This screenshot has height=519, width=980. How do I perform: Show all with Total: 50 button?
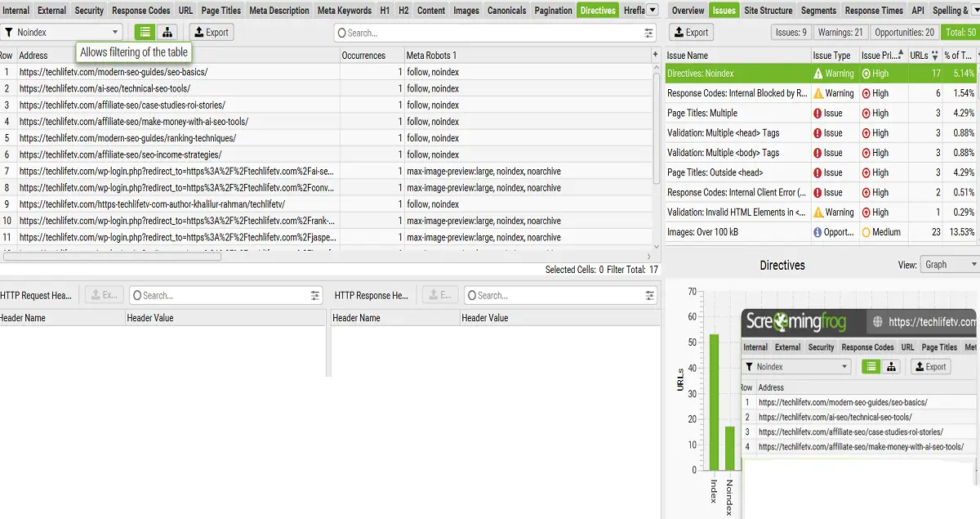960,32
